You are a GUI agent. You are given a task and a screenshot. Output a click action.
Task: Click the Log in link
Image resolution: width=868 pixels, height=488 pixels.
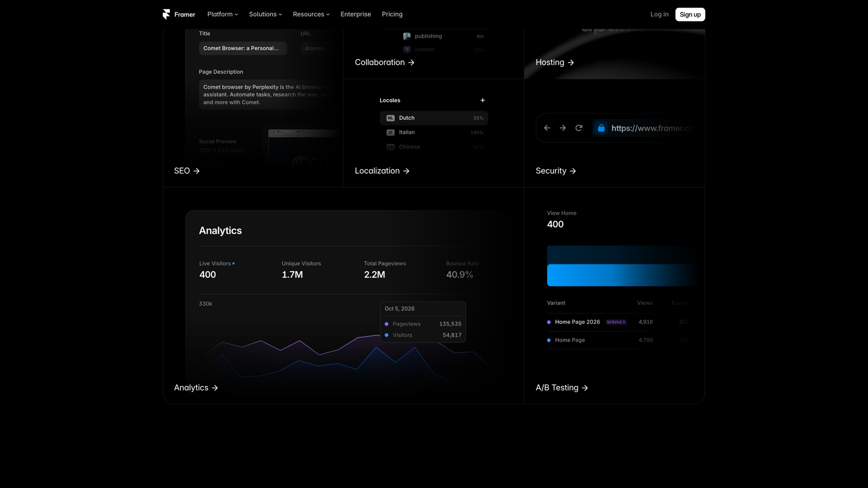(x=659, y=14)
